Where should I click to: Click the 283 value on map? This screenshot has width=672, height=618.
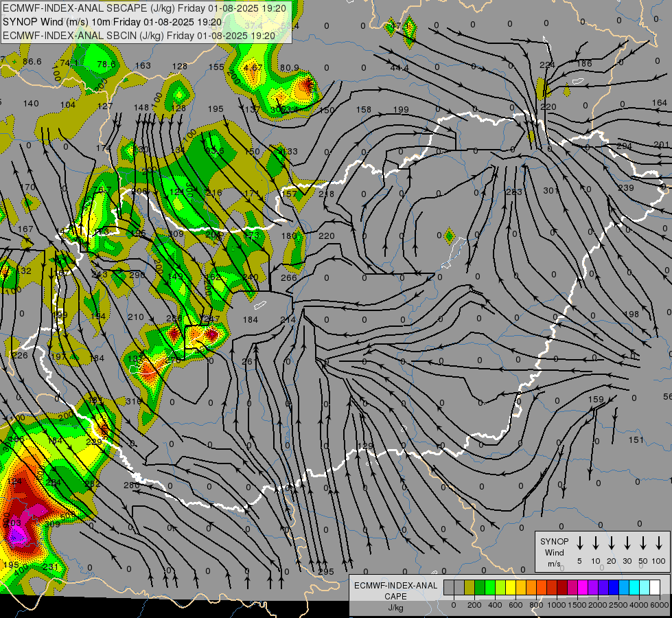click(x=514, y=192)
